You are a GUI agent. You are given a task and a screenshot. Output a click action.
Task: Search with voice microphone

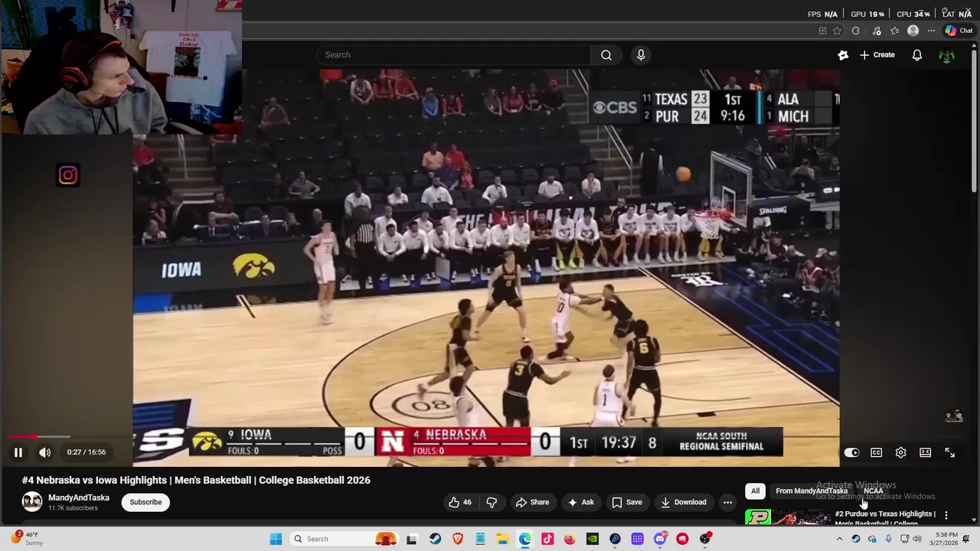641,55
